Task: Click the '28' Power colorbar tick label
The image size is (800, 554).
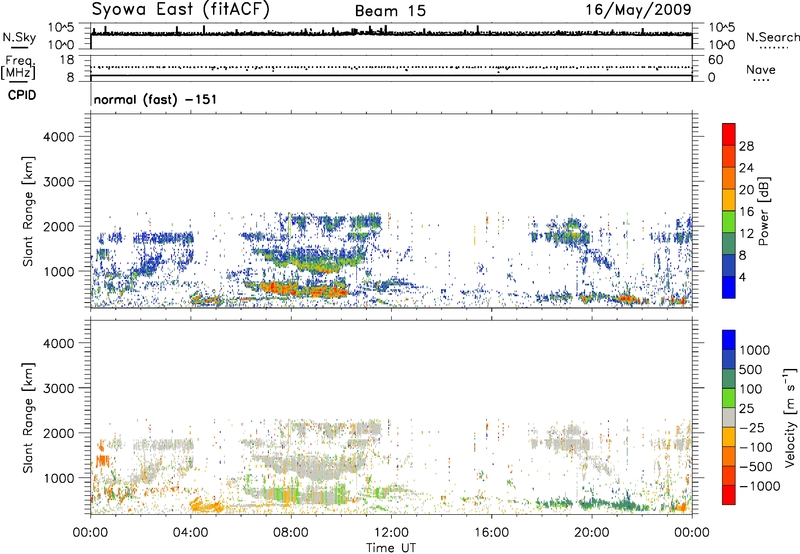Action: coord(746,146)
